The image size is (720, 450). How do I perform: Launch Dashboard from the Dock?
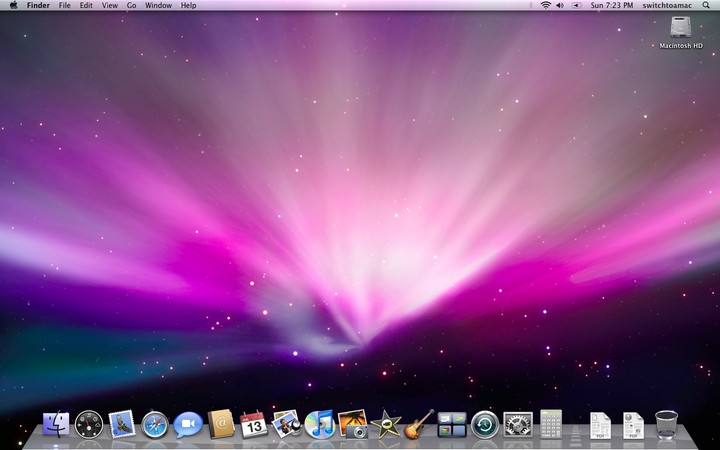[x=89, y=424]
